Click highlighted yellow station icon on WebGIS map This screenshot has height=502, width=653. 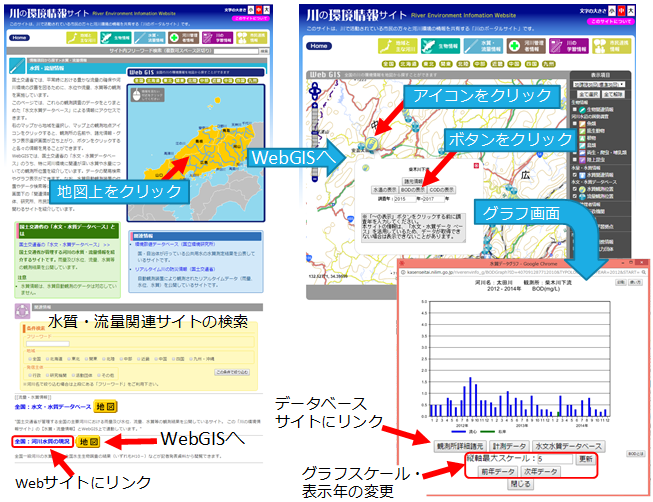(x=371, y=145)
